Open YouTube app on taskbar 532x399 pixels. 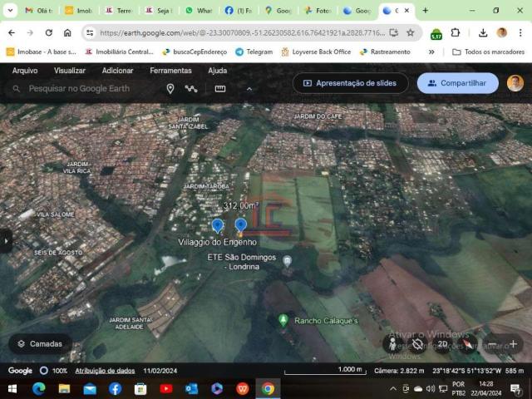pyautogui.click(x=166, y=389)
